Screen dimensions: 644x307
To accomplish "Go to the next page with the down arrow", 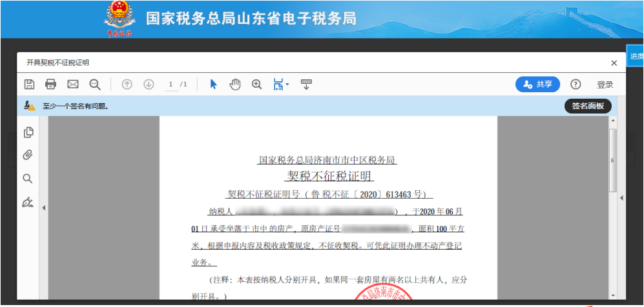I will (x=149, y=84).
